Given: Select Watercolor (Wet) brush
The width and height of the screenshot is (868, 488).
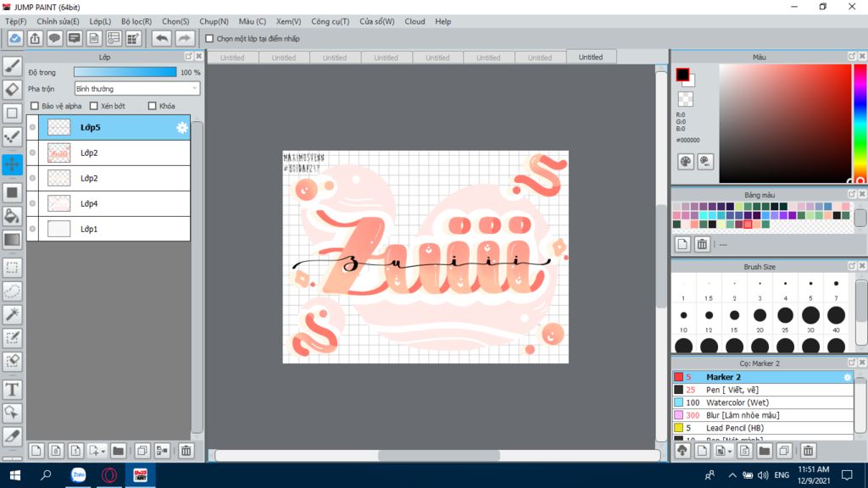Looking at the screenshot, I should pos(763,402).
